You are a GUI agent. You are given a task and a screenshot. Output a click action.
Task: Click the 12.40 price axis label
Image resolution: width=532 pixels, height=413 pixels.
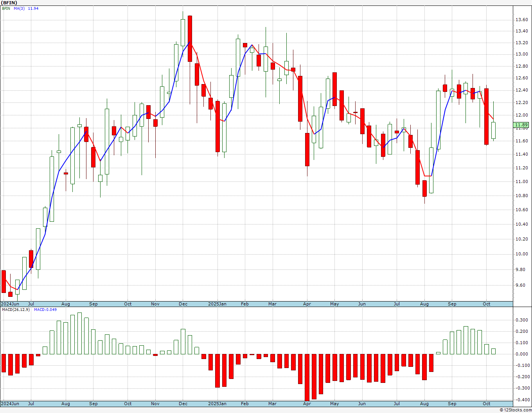(522, 90)
